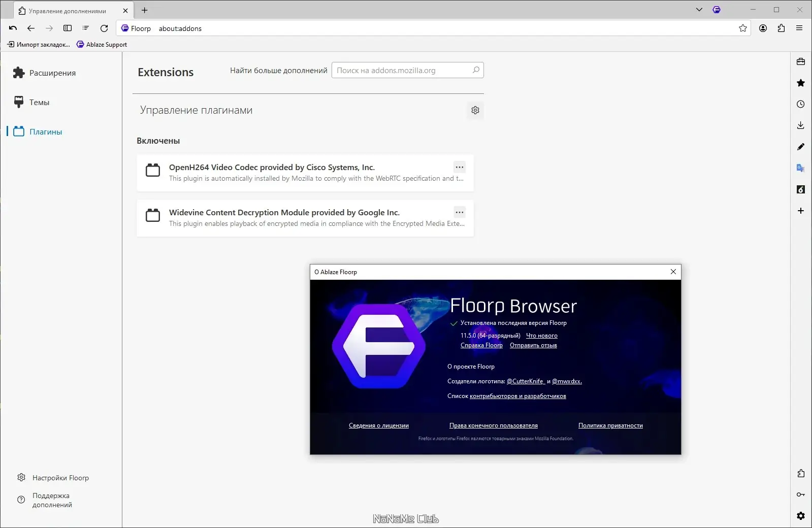This screenshot has width=812, height=528.
Task: Open the plugin management gear menu
Action: click(475, 110)
